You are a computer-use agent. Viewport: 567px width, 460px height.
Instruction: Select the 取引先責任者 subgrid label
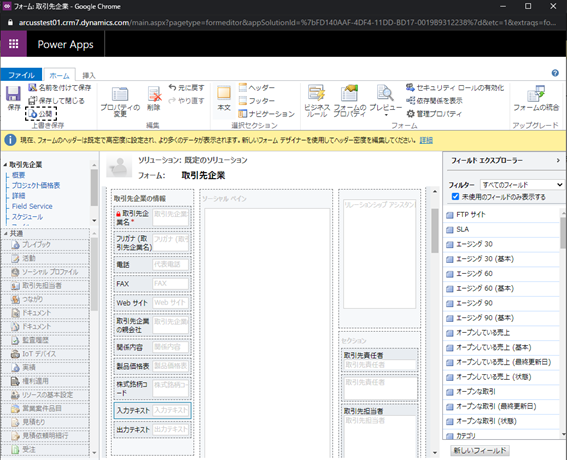(x=363, y=355)
